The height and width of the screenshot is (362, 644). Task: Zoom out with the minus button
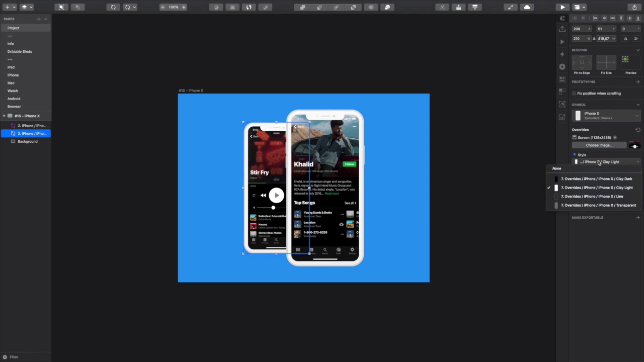point(164,7)
